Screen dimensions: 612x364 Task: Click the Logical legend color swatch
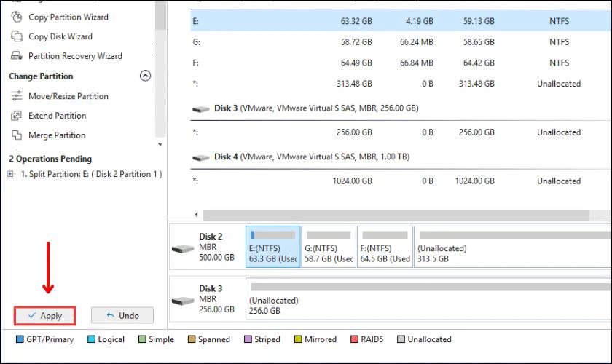92,339
